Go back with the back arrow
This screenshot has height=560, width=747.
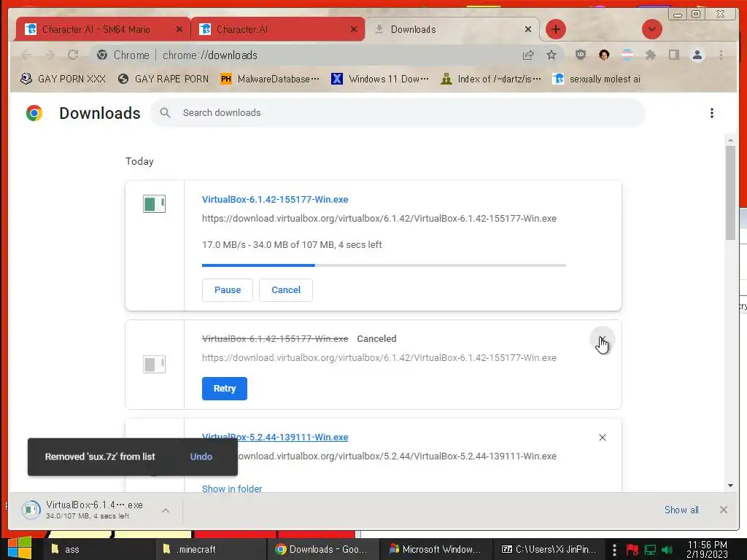pos(27,55)
